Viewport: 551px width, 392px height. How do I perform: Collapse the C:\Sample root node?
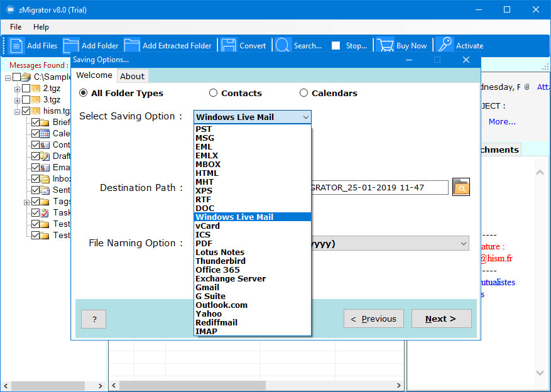pyautogui.click(x=8, y=78)
